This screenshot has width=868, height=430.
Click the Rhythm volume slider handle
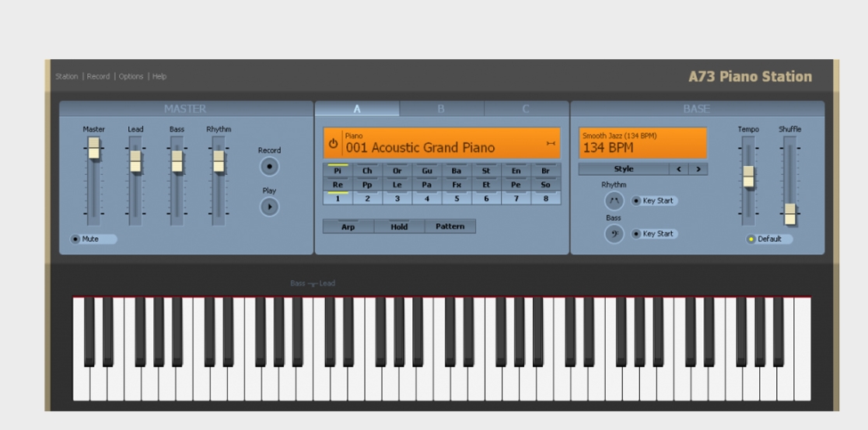click(x=219, y=161)
